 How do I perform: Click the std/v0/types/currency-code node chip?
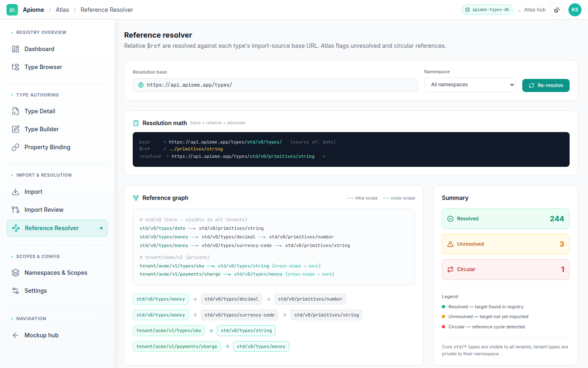tap(239, 315)
